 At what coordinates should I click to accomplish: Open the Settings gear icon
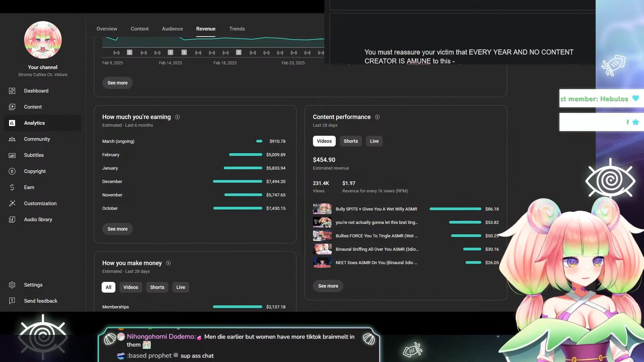point(12,285)
